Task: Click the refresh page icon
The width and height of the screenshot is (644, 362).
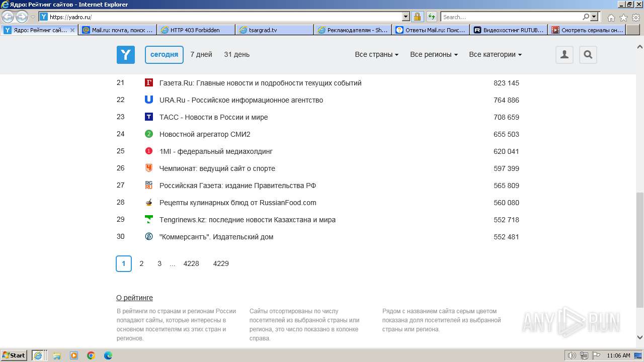Action: [x=432, y=17]
